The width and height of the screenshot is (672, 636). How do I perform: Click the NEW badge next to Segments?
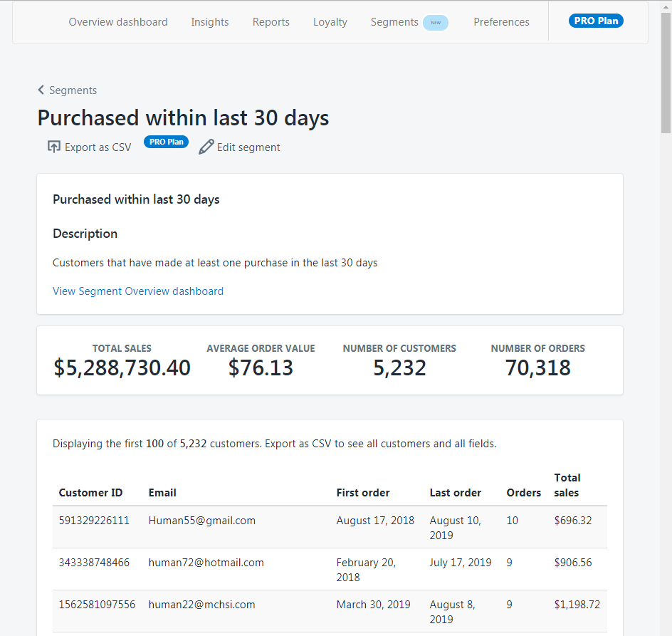(x=436, y=23)
